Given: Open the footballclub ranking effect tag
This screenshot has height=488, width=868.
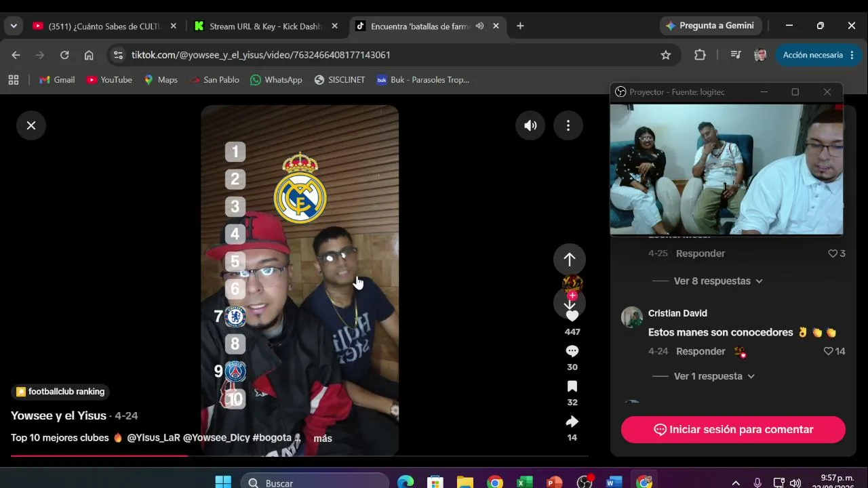Looking at the screenshot, I should (x=60, y=392).
